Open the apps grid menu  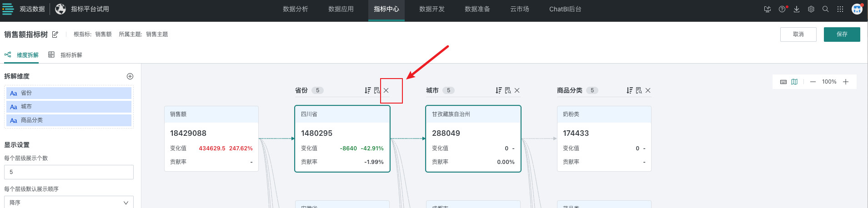(840, 9)
